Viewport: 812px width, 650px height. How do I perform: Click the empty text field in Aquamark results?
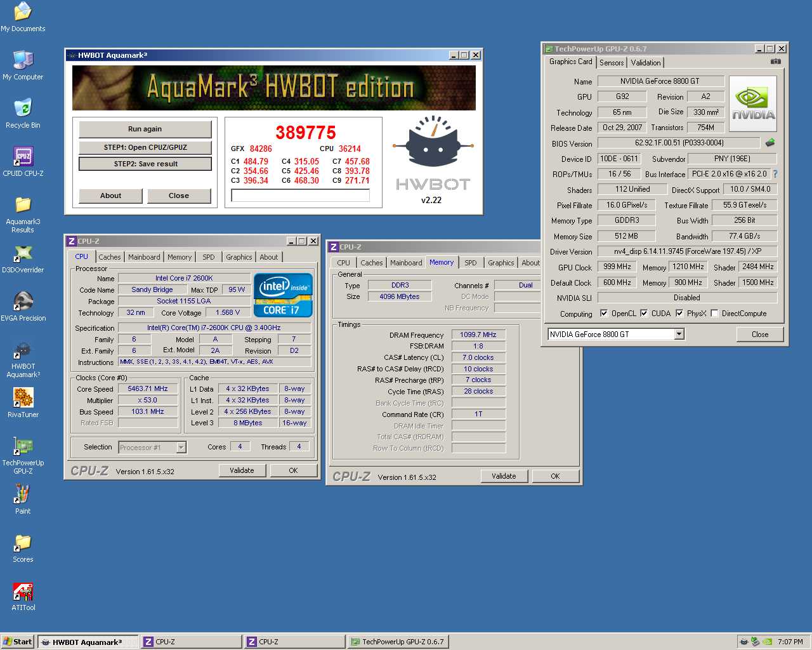pos(301,196)
